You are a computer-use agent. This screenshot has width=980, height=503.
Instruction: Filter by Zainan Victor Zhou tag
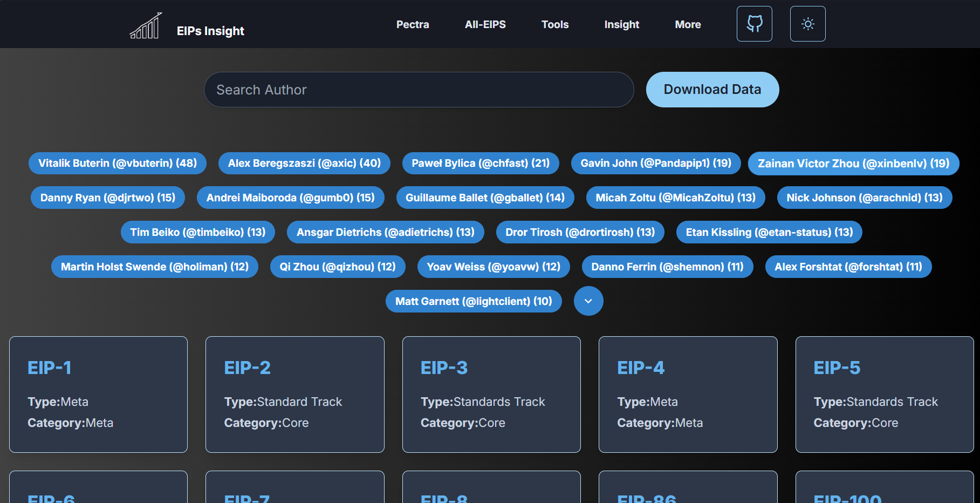(853, 164)
